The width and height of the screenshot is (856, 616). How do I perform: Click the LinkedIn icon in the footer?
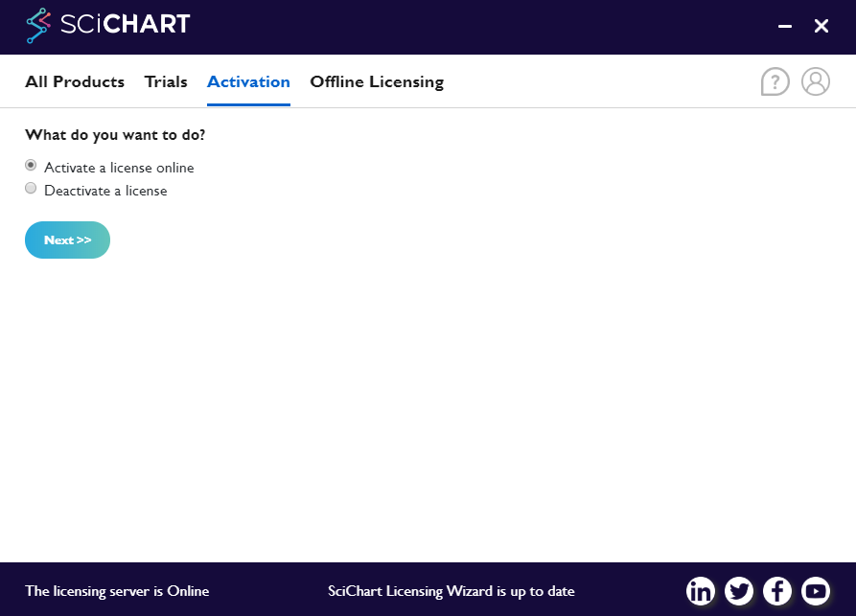pyautogui.click(x=701, y=591)
